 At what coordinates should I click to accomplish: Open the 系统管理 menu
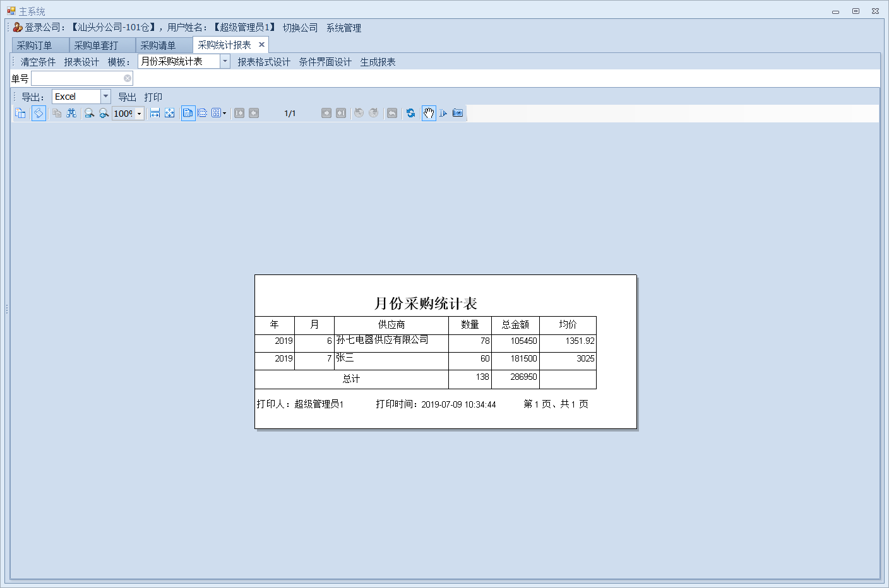[343, 28]
